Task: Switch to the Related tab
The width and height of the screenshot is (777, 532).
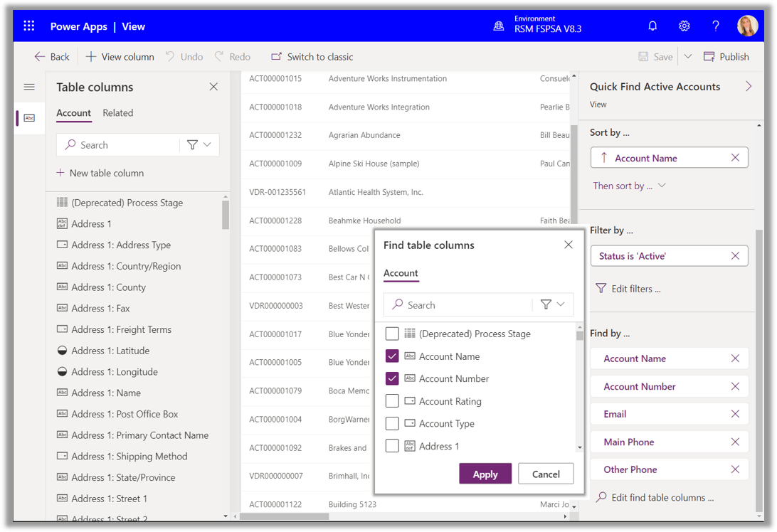Action: (118, 112)
